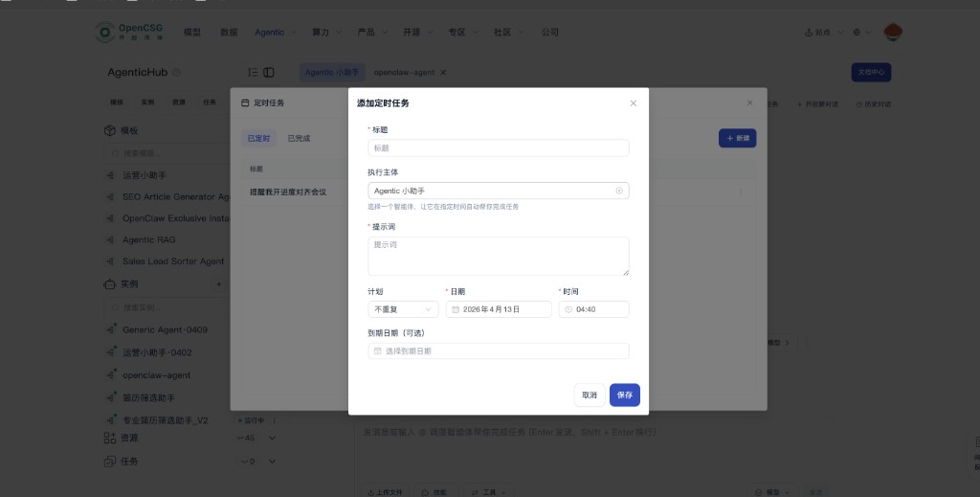This screenshot has width=980, height=497.
Task: Expand the 产品 menu
Action: 372,33
